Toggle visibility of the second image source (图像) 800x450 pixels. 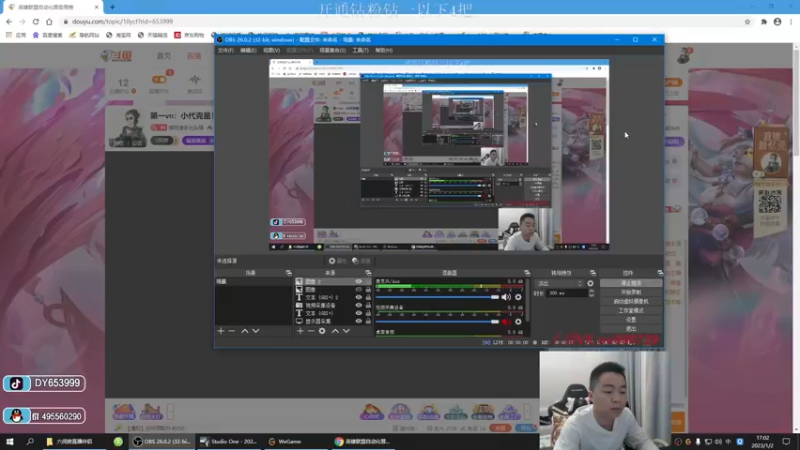[359, 289]
